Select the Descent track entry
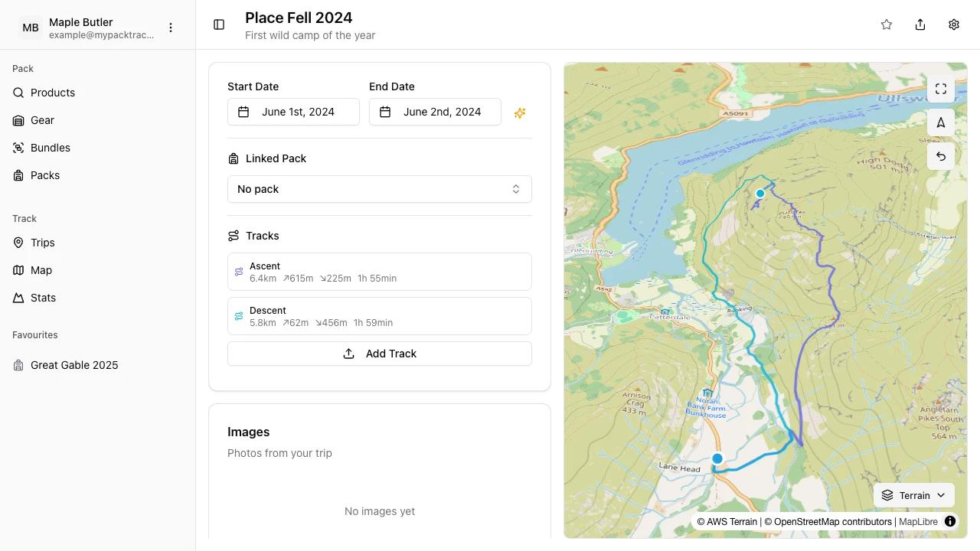 pos(380,316)
